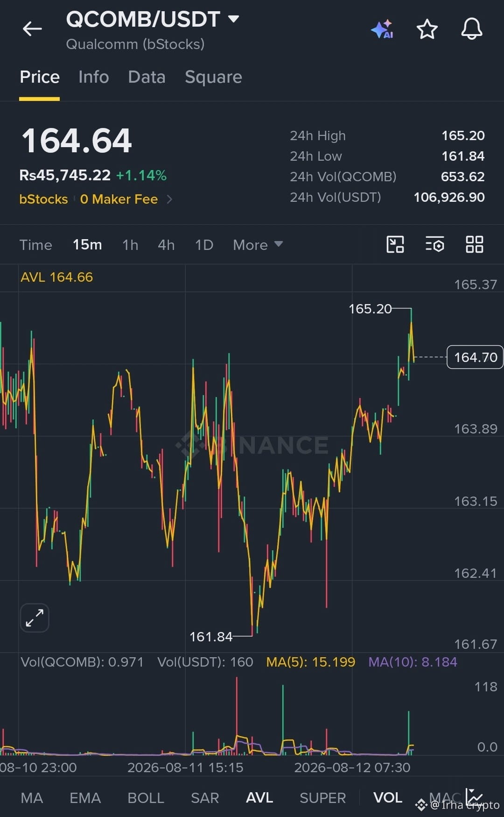Tap the current price tag 164.70
The height and width of the screenshot is (817, 504).
475,357
